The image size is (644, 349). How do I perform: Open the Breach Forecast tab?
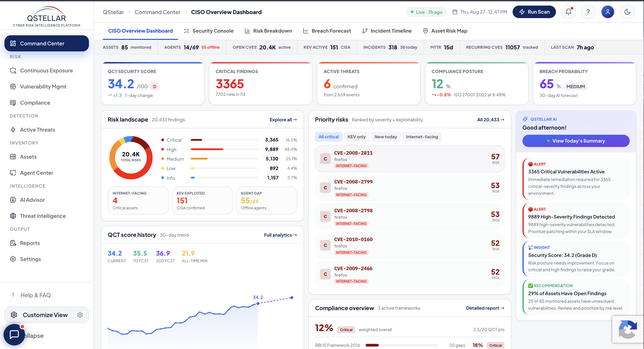327,31
